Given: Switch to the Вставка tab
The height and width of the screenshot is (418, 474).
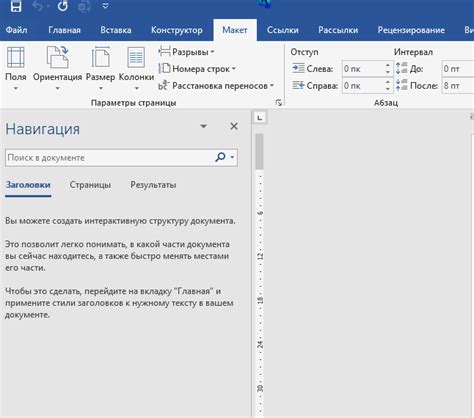Looking at the screenshot, I should [116, 30].
